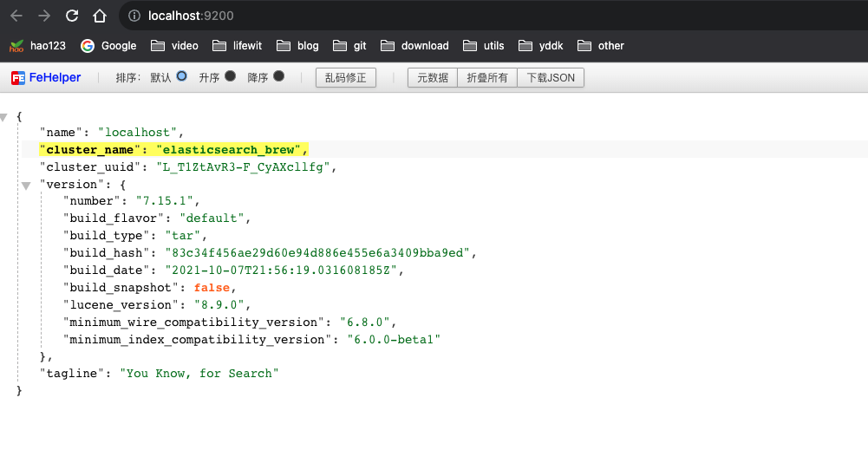Click the browser forward arrow
The image size is (868, 476).
pyautogui.click(x=44, y=16)
